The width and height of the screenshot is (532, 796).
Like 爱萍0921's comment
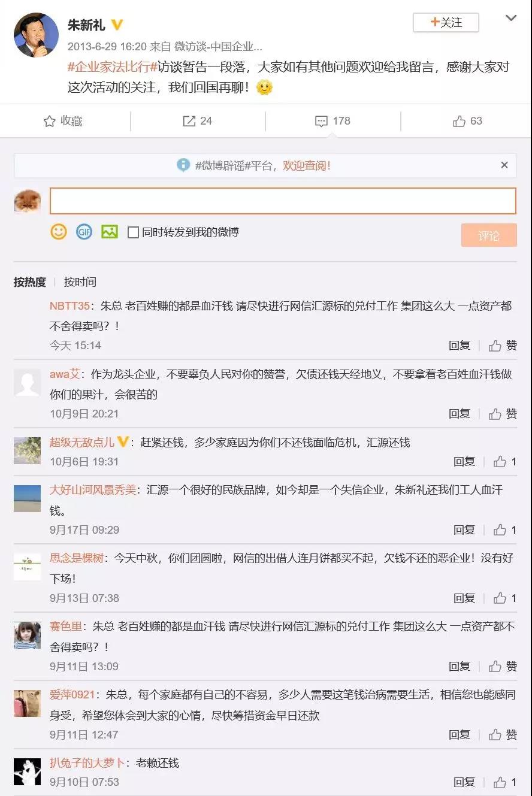(x=503, y=735)
